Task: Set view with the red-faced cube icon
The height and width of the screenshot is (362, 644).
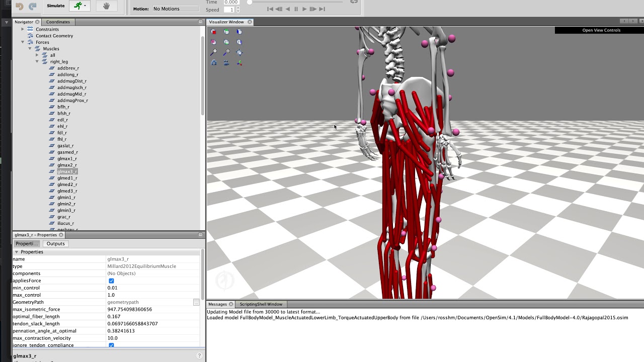Action: 214,32
